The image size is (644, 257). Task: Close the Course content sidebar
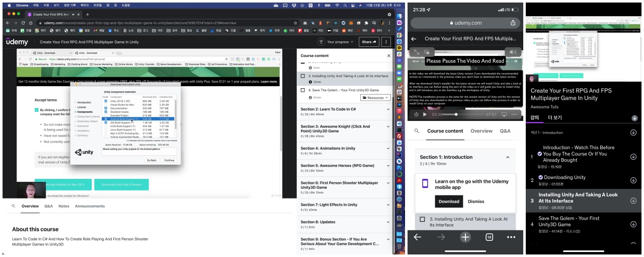tap(388, 55)
